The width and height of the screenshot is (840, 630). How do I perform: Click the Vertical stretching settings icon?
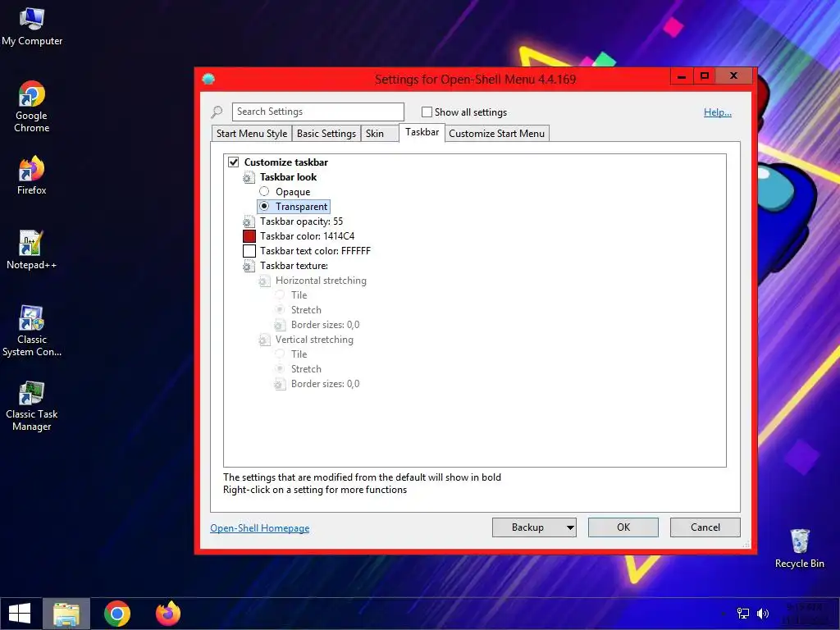(x=264, y=340)
